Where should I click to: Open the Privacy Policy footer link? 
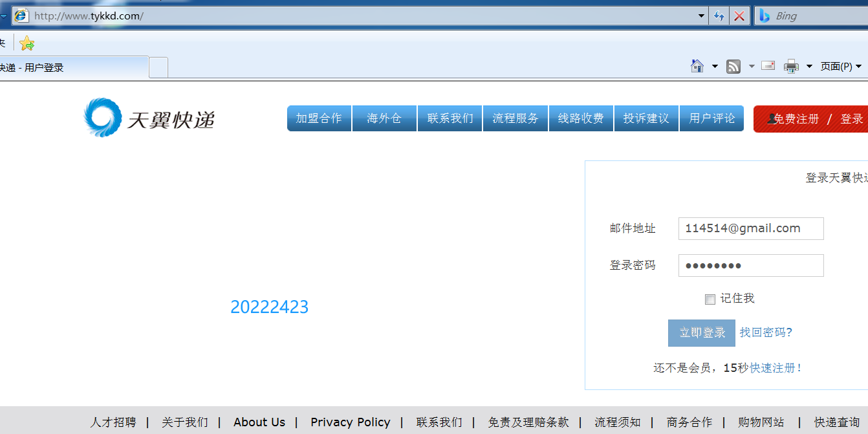pos(351,422)
